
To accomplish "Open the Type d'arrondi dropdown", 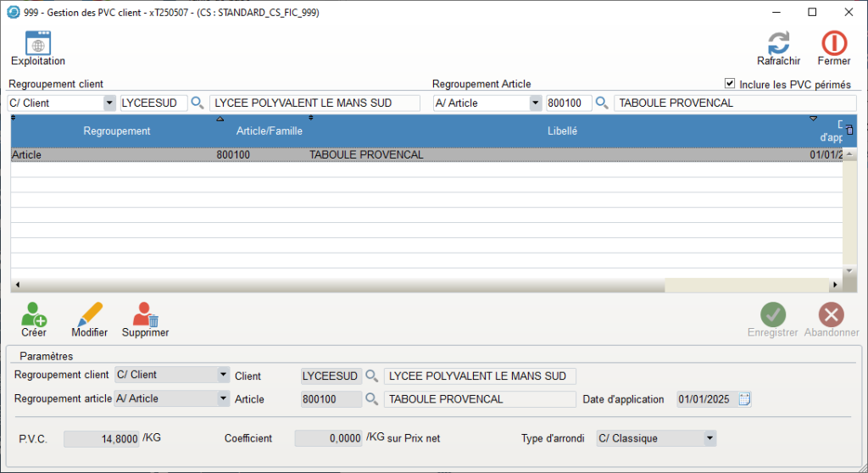I will 709,438.
